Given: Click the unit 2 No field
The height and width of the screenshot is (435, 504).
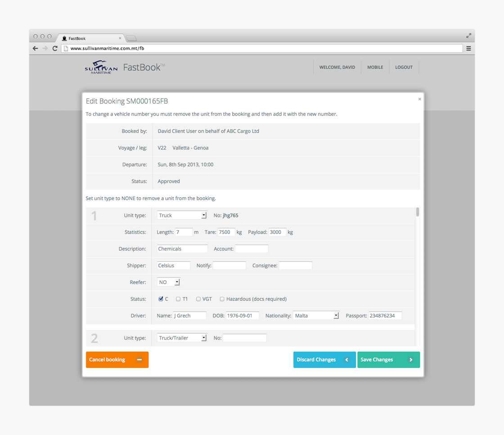Looking at the screenshot, I should pos(245,338).
